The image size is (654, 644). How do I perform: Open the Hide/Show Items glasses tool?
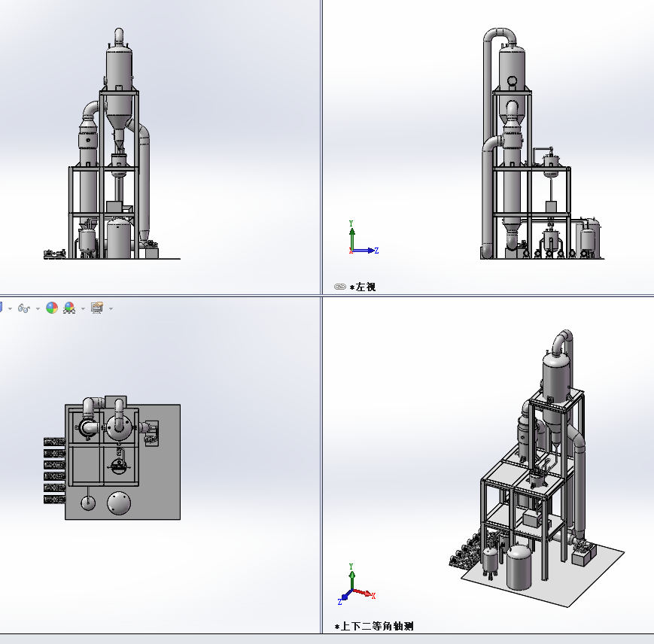(24, 308)
